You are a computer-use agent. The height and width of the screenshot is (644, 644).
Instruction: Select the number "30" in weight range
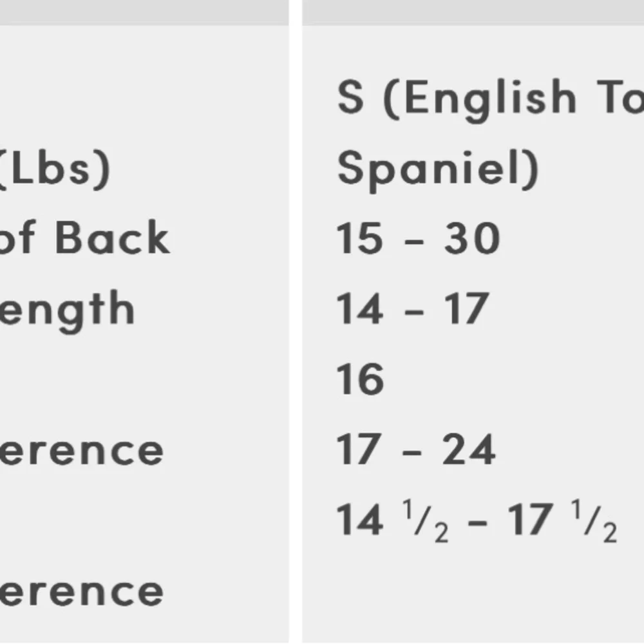pyautogui.click(x=472, y=238)
